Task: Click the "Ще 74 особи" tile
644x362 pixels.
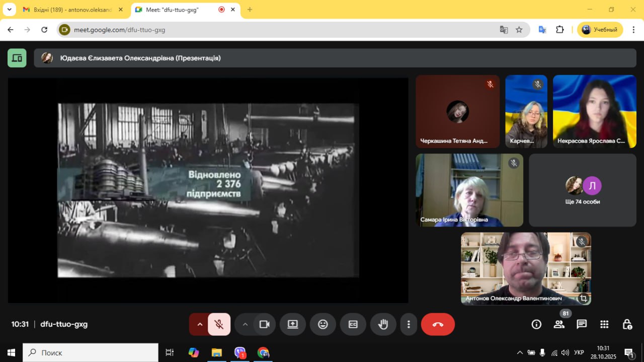Action: pos(582,190)
